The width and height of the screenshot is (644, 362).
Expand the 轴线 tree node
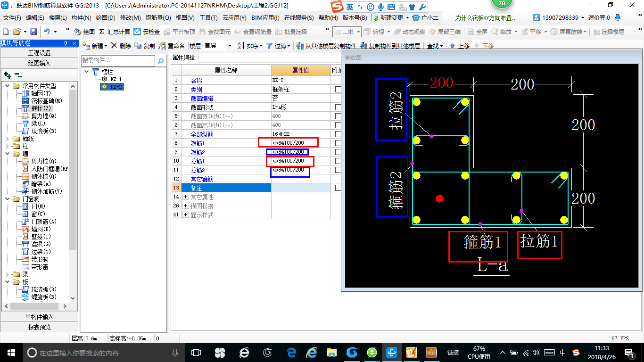(7, 139)
